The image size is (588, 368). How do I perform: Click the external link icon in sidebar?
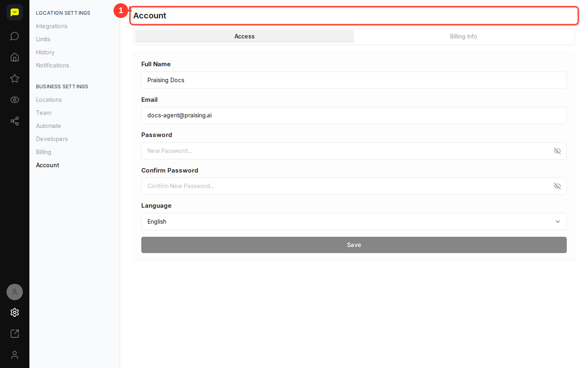coord(15,334)
